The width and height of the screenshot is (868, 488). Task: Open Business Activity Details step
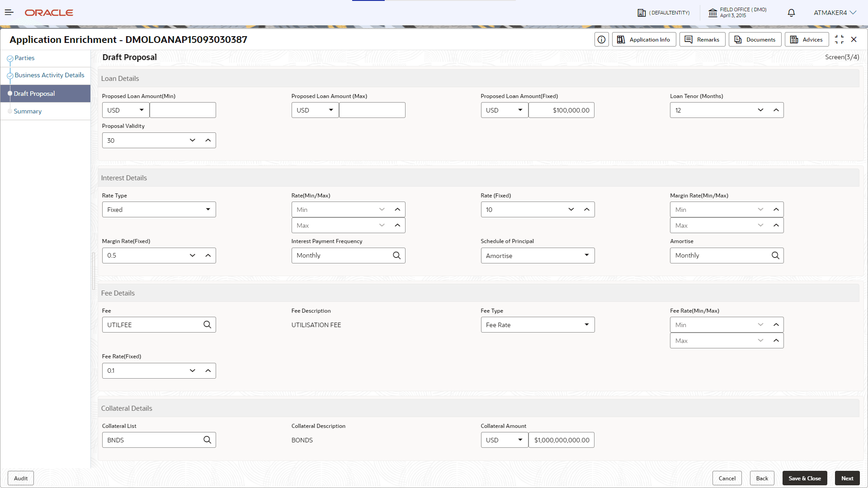point(49,75)
